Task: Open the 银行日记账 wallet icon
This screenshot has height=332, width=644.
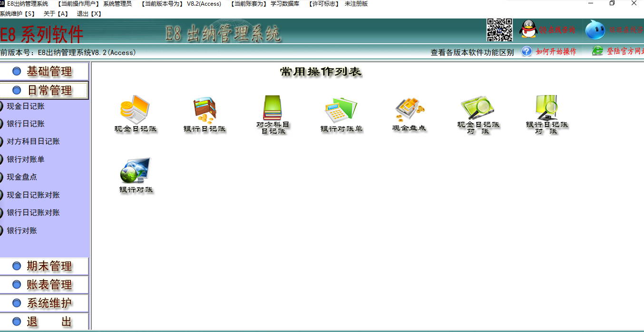Action: (205, 110)
